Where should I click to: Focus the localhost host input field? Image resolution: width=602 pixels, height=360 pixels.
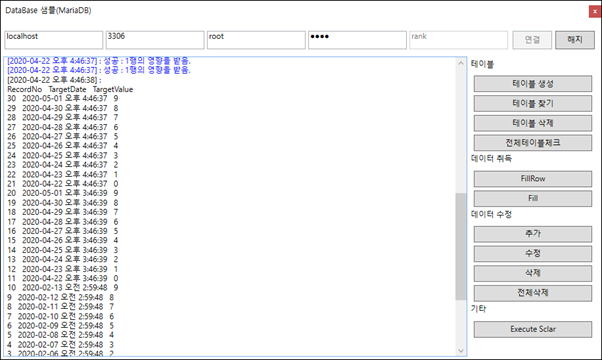click(54, 40)
